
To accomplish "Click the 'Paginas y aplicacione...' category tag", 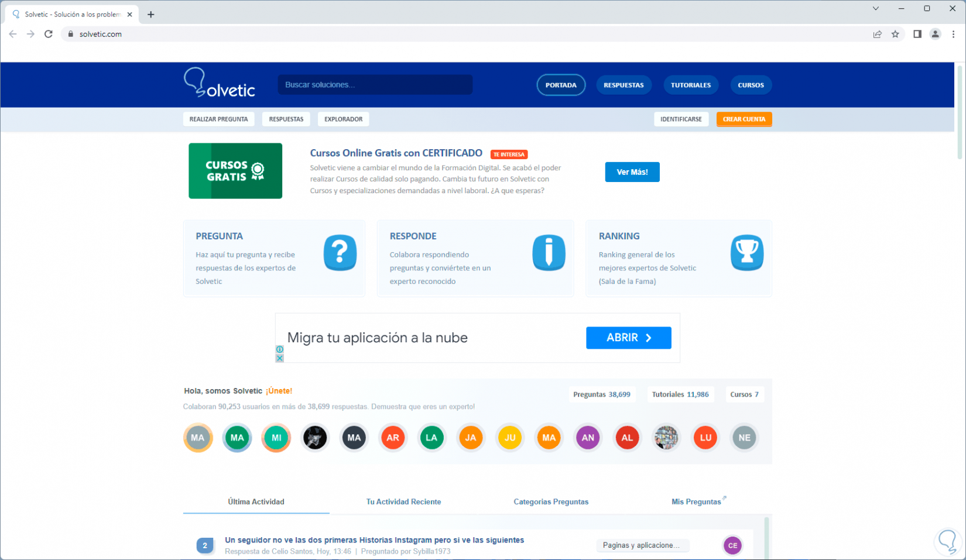I will tap(642, 545).
